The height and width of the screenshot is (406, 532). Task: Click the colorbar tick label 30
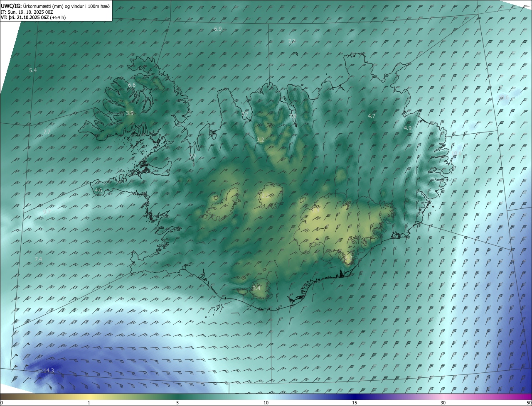pos(443,403)
